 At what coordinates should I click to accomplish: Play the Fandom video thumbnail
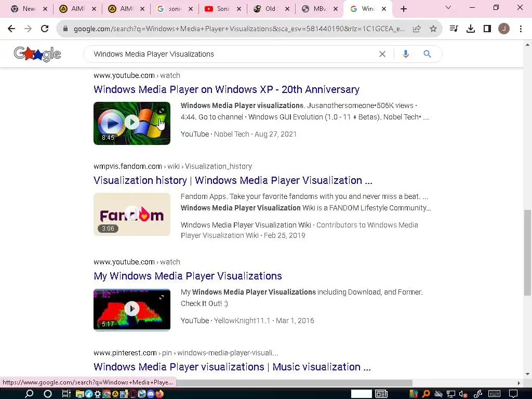coord(132,214)
